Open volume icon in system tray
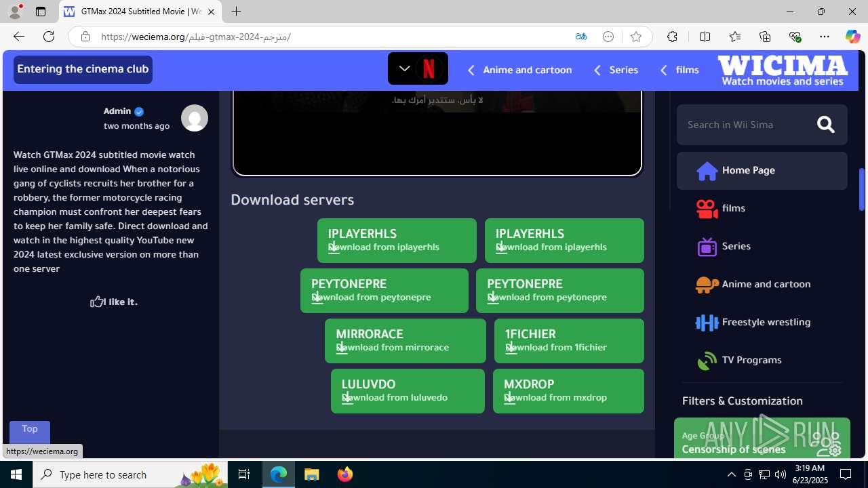The width and height of the screenshot is (868, 488). click(x=780, y=474)
